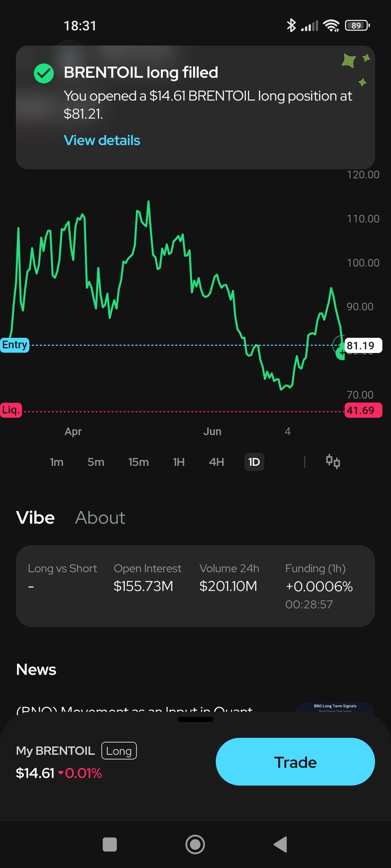Open the BNO news article thumbnail
The image size is (391, 868).
[335, 707]
